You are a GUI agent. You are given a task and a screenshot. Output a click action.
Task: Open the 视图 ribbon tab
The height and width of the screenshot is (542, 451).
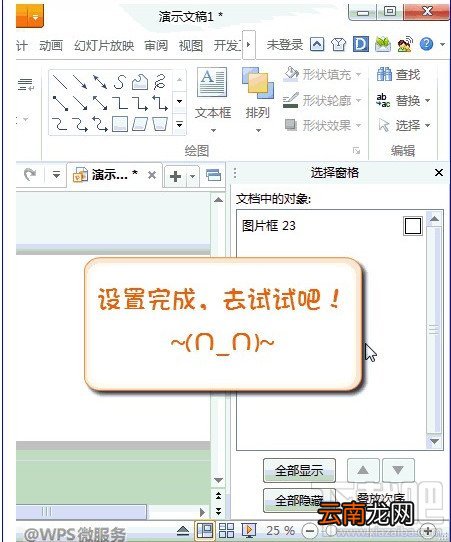coord(190,45)
